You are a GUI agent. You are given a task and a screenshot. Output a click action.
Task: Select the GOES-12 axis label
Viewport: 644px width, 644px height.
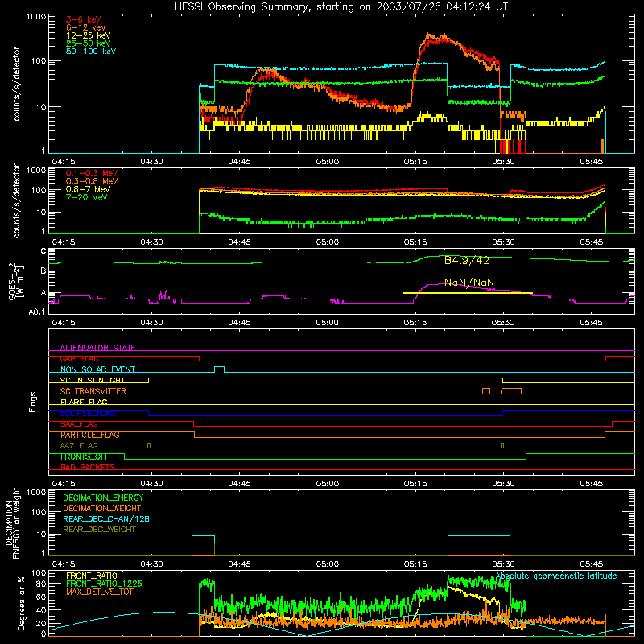(16, 281)
